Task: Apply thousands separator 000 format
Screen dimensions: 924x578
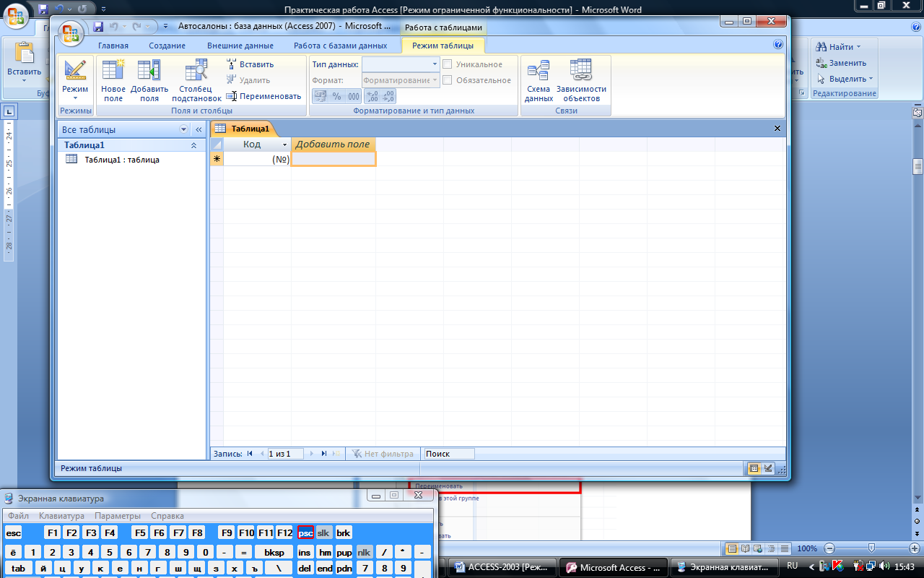Action: coord(353,96)
